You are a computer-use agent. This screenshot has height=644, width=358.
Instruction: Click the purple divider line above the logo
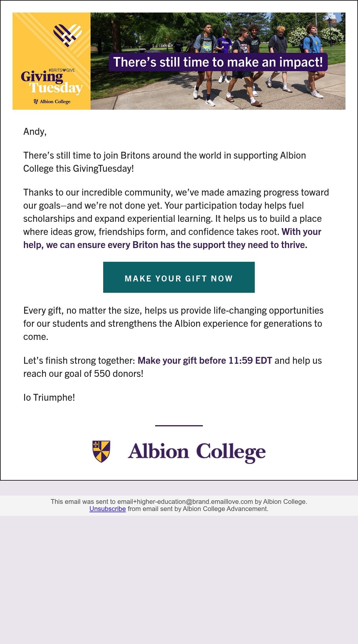(x=179, y=425)
